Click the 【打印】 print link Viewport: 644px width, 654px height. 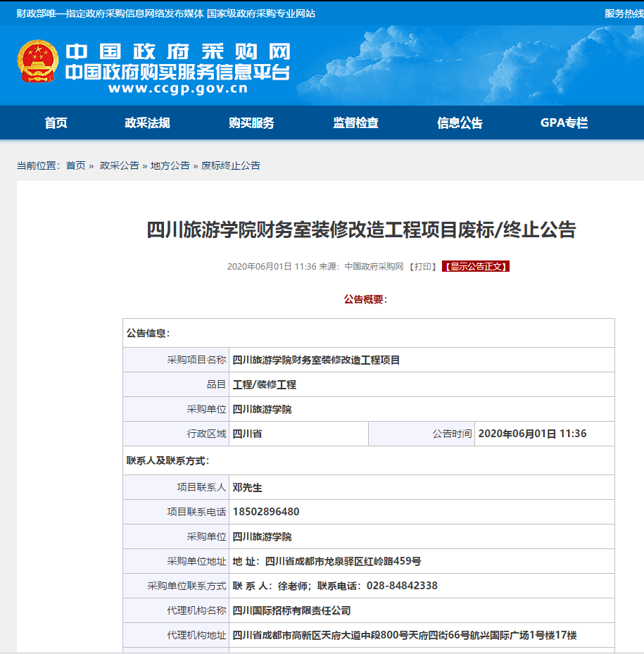pyautogui.click(x=422, y=267)
